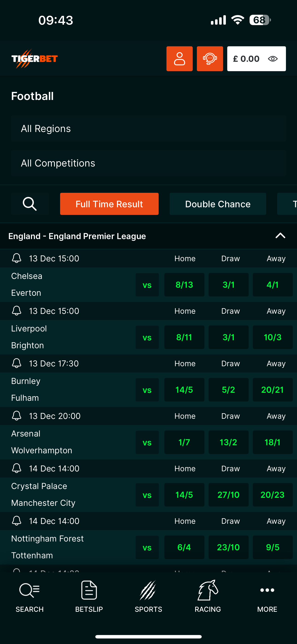
Task: Enable notifications bell for Chelsea vs Everton
Action: pos(17,258)
